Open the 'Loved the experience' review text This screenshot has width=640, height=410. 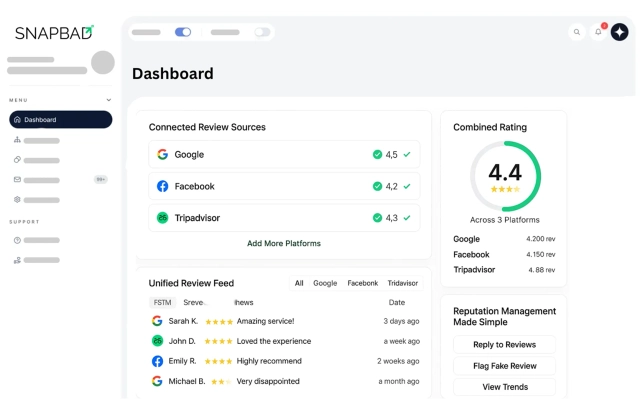click(x=273, y=341)
